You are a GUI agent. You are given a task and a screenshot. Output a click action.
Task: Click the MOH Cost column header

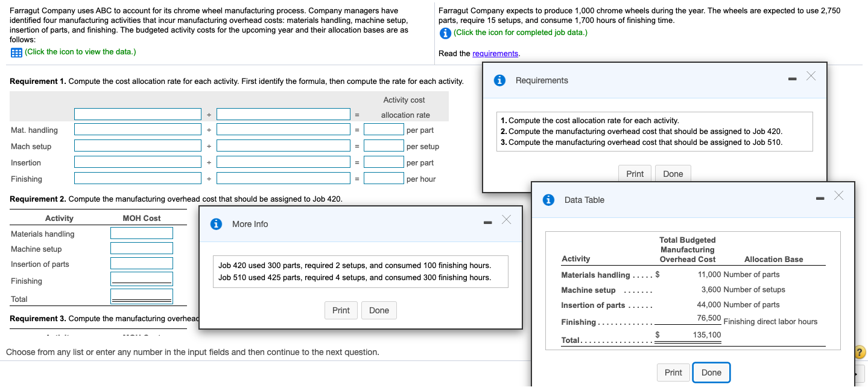point(142,219)
